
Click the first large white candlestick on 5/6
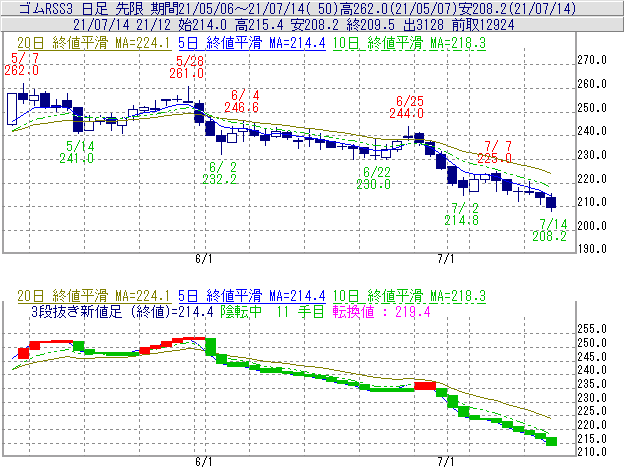point(12,109)
